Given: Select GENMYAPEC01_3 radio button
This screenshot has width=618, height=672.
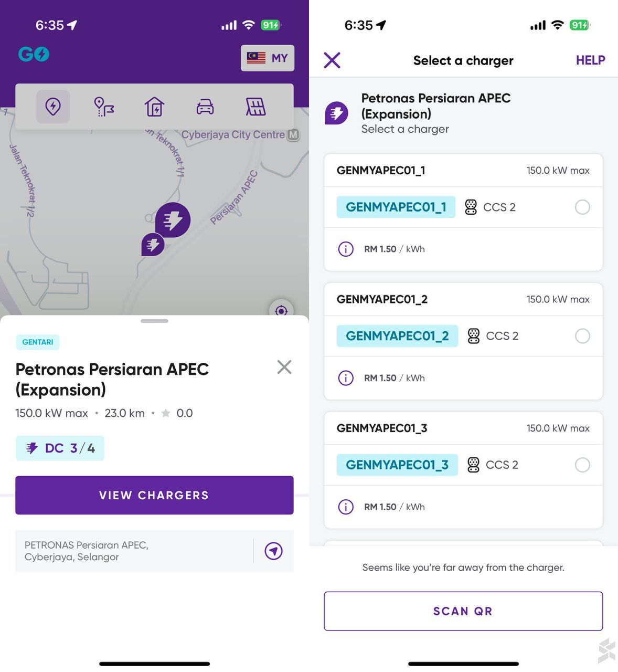Looking at the screenshot, I should click(582, 465).
